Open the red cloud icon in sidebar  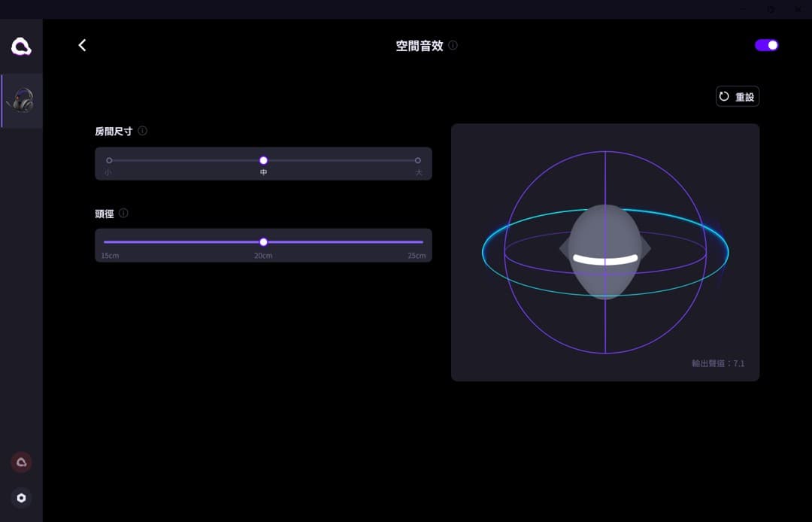21,462
